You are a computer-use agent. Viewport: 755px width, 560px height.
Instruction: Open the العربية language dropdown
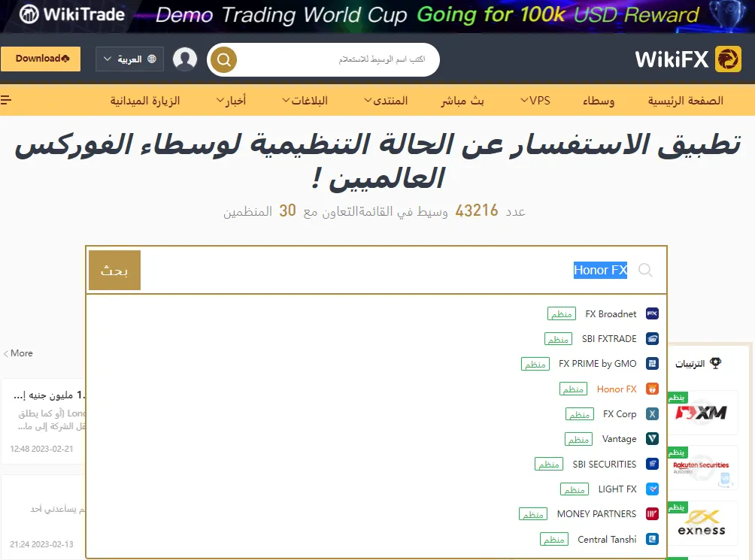tap(129, 59)
